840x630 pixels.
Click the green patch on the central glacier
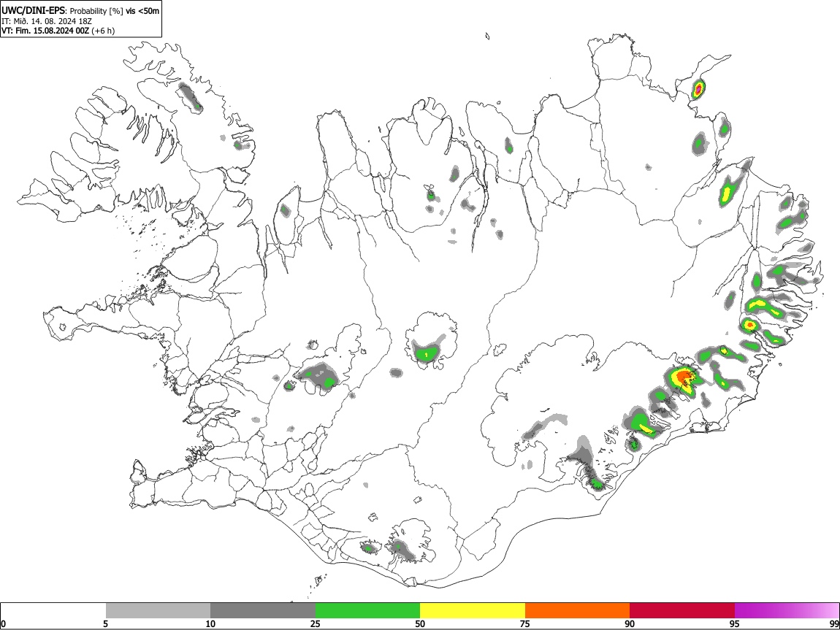pos(427,353)
